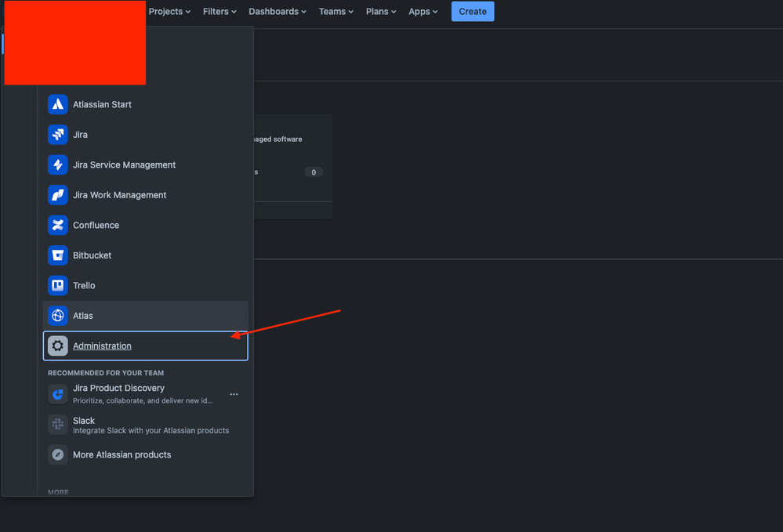Select Bitbucket in the switcher list
This screenshot has height=532, width=783.
145,255
